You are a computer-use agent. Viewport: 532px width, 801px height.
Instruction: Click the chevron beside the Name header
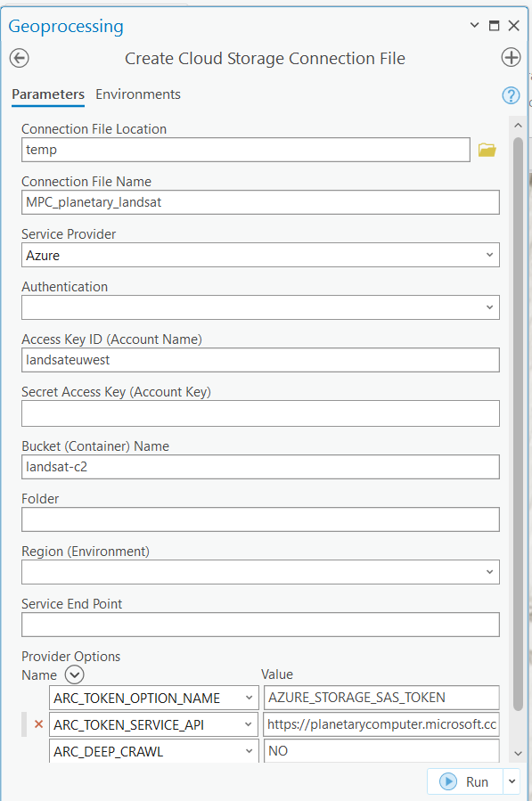(x=74, y=675)
